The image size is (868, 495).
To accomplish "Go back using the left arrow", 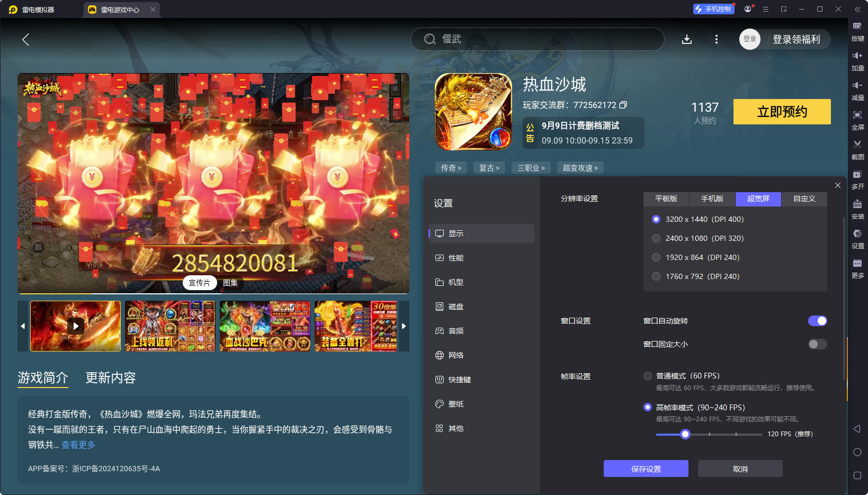I will coord(25,39).
